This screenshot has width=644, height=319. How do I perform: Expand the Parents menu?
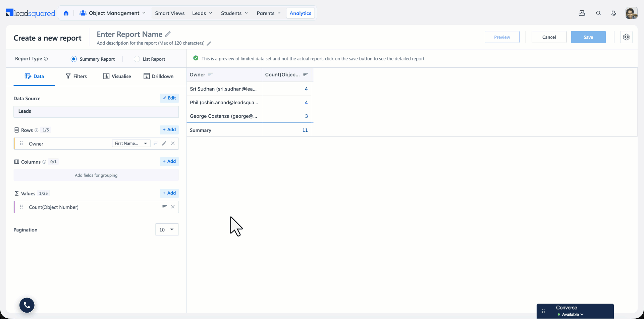coord(268,13)
